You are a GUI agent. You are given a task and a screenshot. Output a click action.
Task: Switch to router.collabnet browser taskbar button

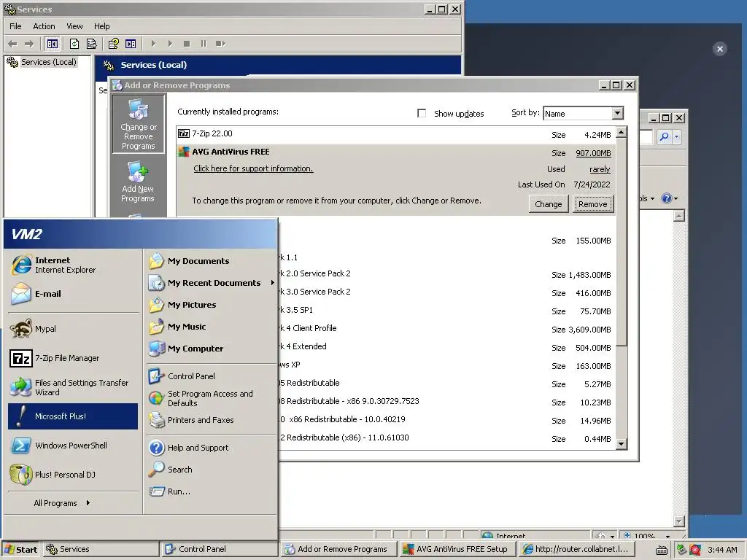click(576, 549)
